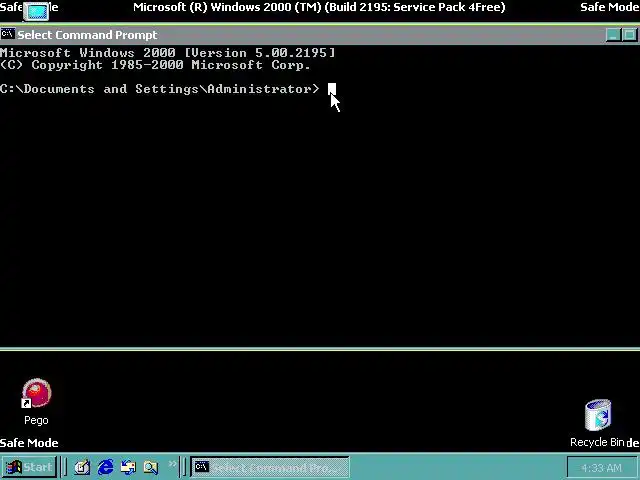Select the My Computer desktop icon at top left
The height and width of the screenshot is (480, 640).
point(36,11)
